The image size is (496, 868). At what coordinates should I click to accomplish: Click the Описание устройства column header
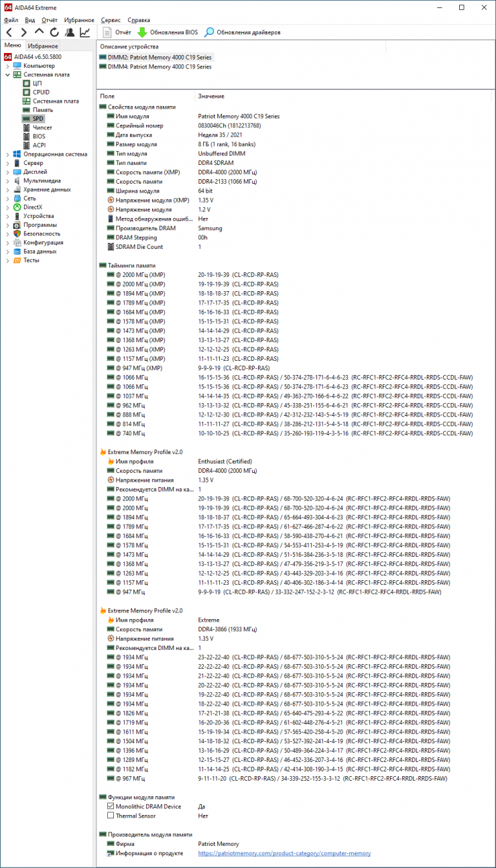pyautogui.click(x=241, y=47)
